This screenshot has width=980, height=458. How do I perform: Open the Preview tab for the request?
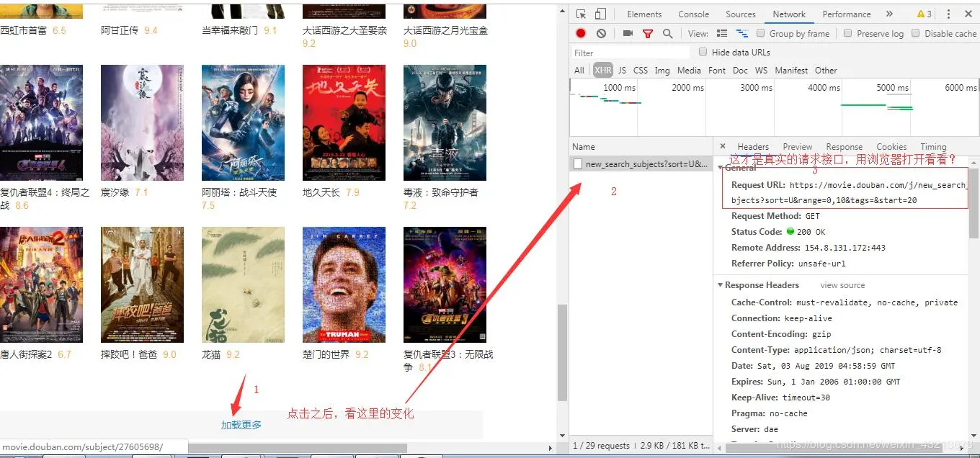click(797, 146)
